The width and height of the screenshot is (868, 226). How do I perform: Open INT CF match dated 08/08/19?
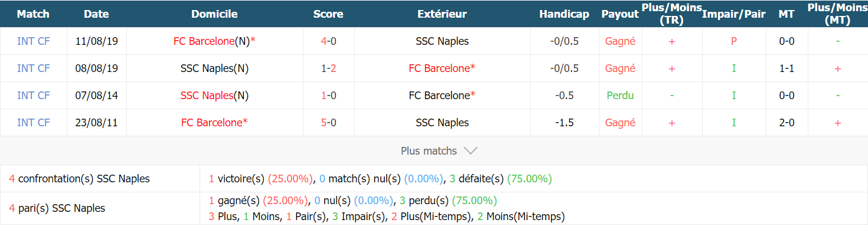point(34,68)
